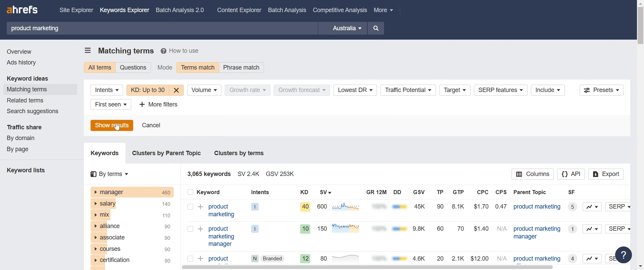The width and height of the screenshot is (644, 270).
Task: Click the I intent badge for product marketing
Action: (255, 207)
